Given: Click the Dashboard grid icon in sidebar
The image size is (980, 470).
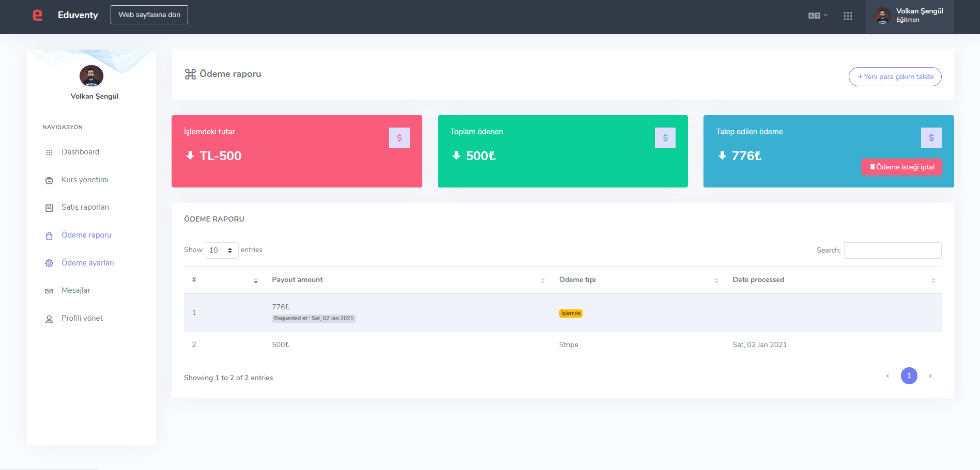Looking at the screenshot, I should pos(49,152).
